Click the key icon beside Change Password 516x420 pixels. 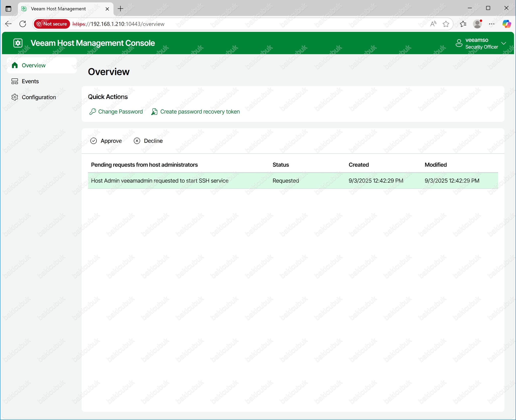[93, 112]
